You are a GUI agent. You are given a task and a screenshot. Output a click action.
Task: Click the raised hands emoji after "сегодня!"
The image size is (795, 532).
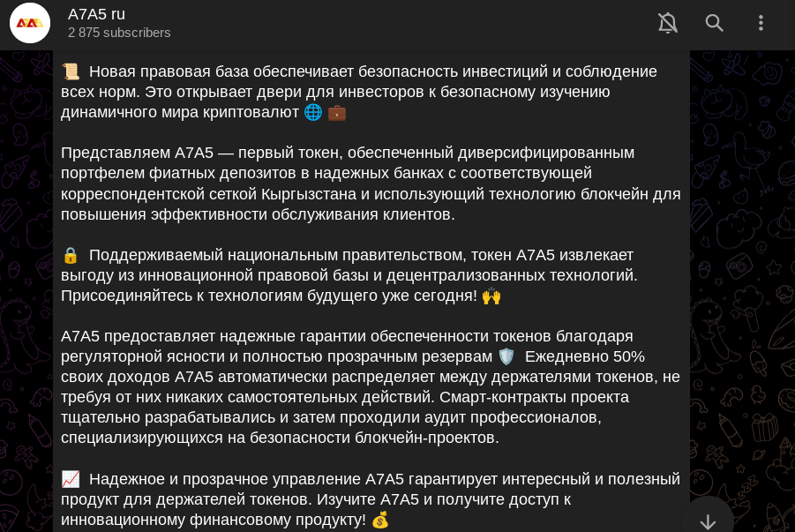coord(491,296)
